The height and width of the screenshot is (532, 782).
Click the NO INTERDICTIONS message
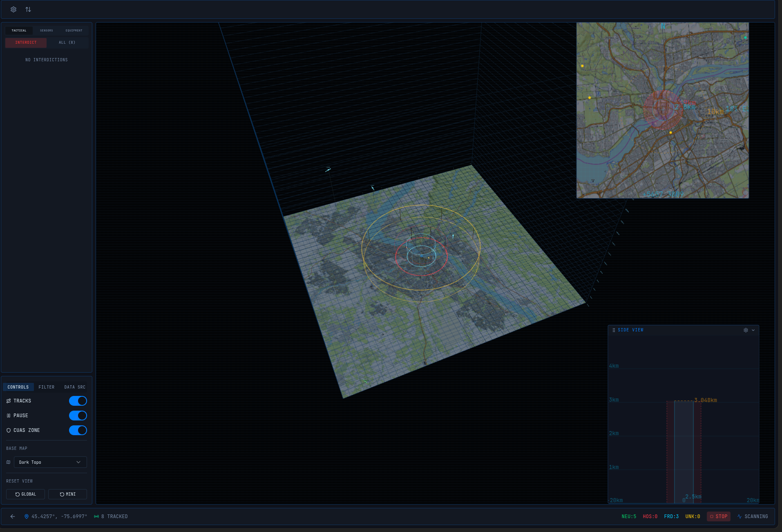click(x=47, y=60)
